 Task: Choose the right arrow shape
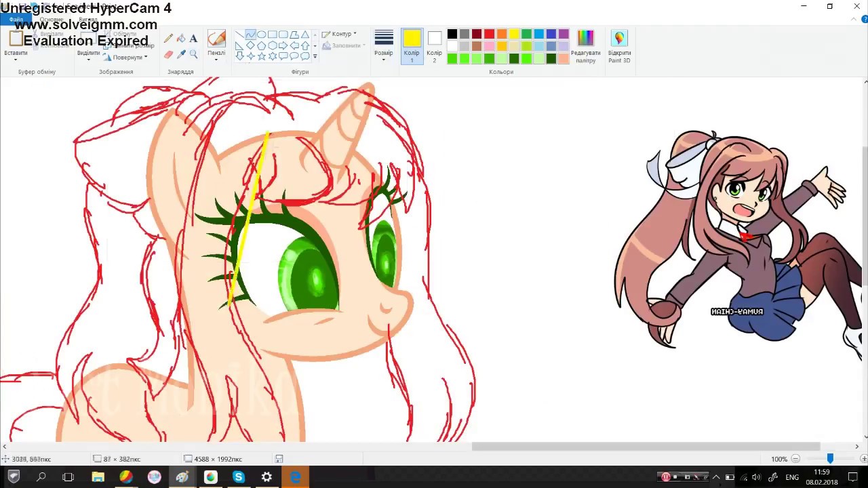[283, 45]
